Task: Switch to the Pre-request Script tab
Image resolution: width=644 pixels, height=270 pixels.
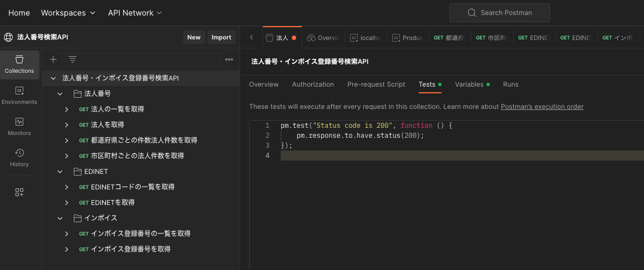Action: tap(376, 84)
